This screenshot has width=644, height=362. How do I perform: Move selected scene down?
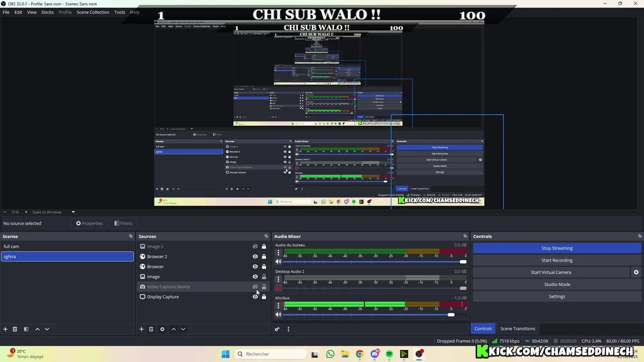pos(47,329)
